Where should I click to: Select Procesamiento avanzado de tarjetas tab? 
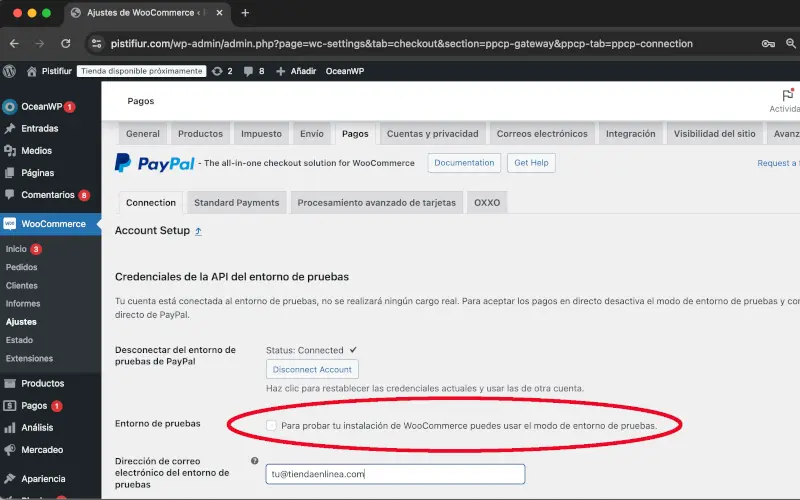pos(377,203)
